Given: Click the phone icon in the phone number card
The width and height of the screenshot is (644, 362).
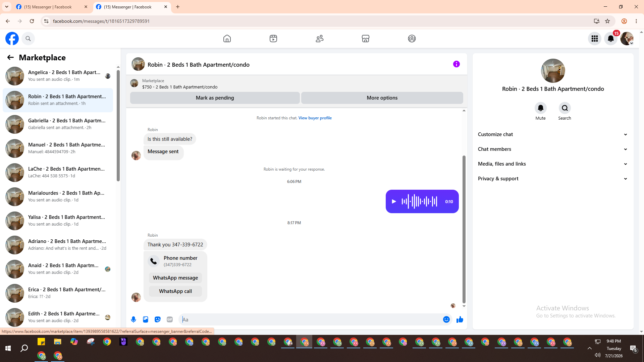Looking at the screenshot, I should [x=154, y=261].
